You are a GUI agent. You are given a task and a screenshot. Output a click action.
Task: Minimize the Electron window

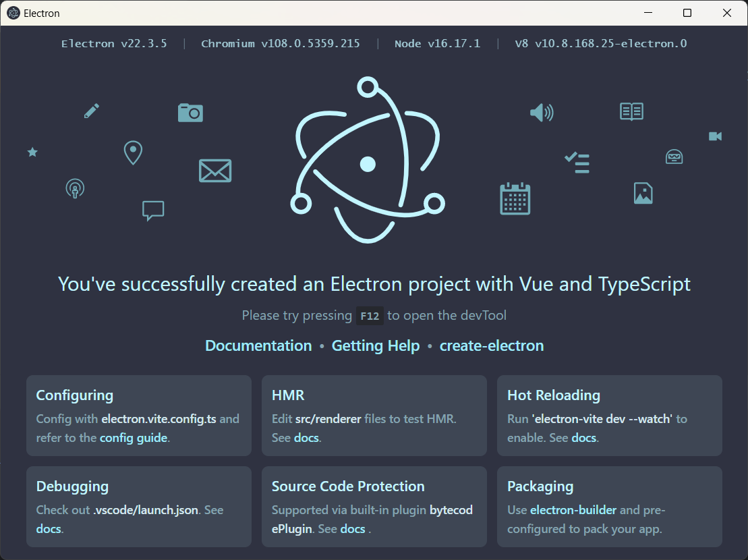tap(648, 13)
